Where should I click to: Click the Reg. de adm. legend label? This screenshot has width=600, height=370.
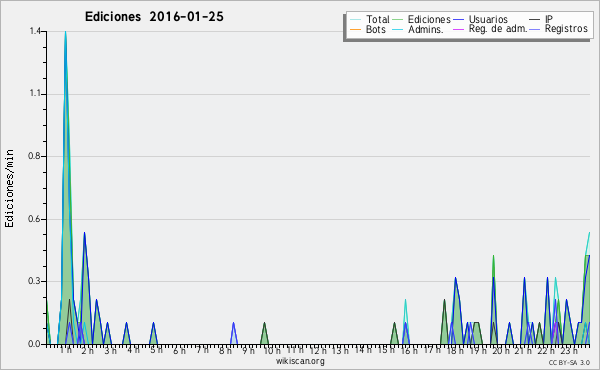tap(498, 29)
